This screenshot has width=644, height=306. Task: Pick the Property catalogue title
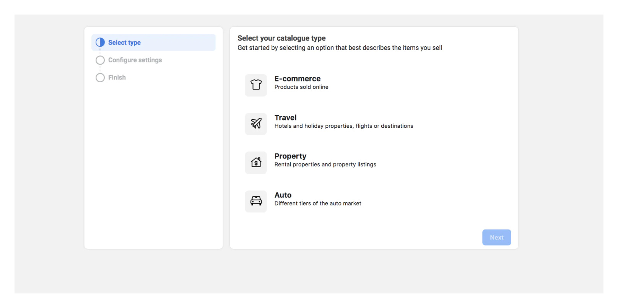tap(290, 156)
